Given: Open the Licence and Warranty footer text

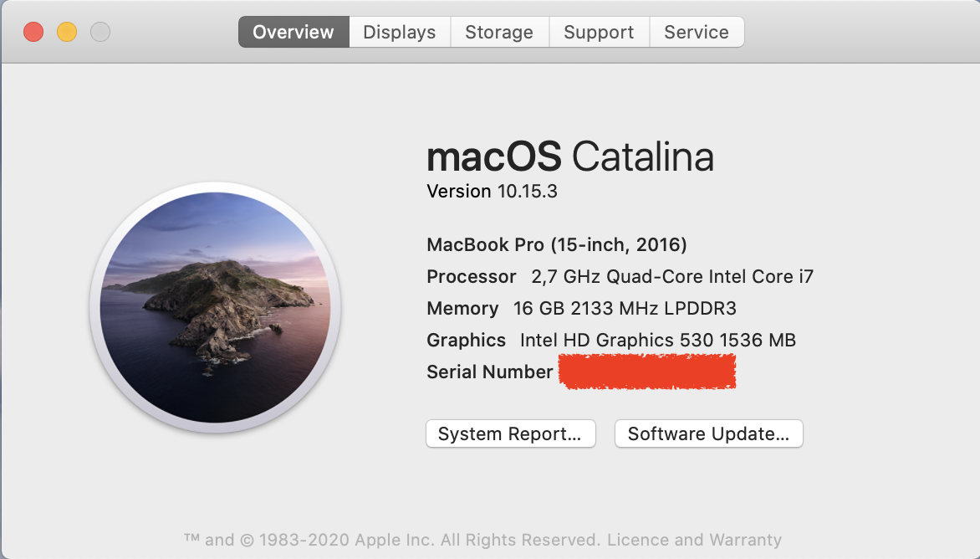Looking at the screenshot, I should pos(694,540).
